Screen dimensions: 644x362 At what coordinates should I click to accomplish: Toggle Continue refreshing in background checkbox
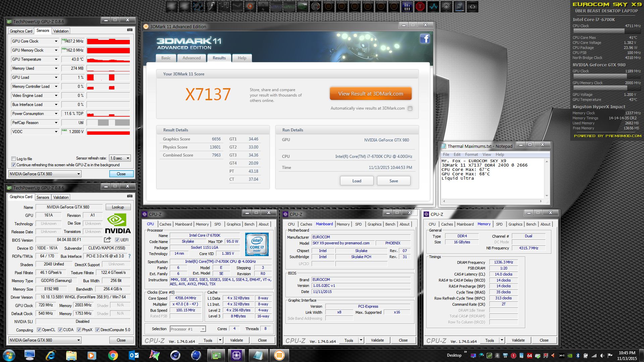click(x=13, y=165)
